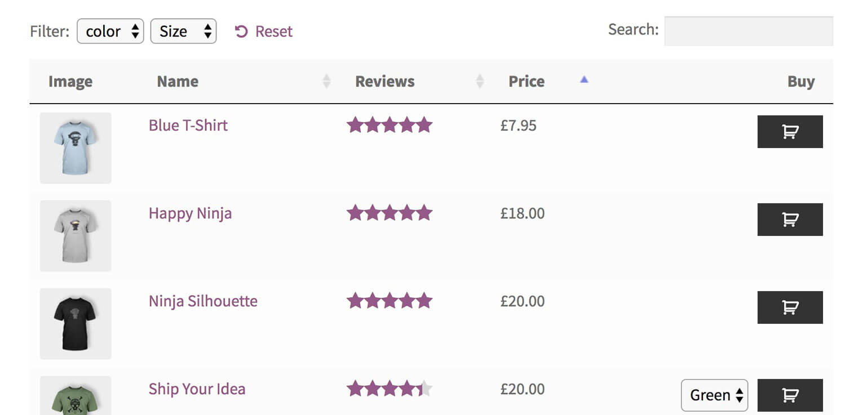
Task: Toggle sorting with the Reviews column arrows
Action: (x=480, y=81)
